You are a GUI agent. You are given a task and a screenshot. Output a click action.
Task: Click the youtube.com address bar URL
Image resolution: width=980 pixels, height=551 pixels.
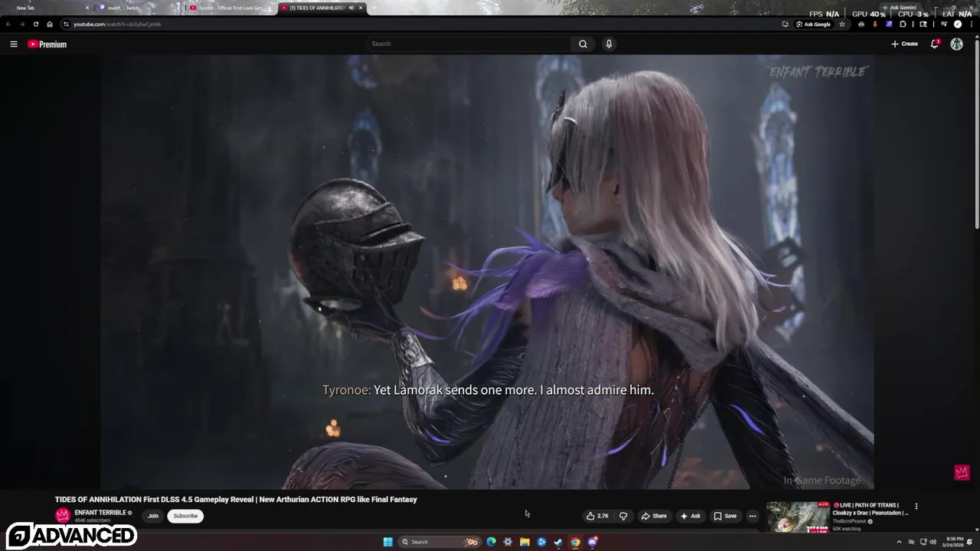pos(117,24)
